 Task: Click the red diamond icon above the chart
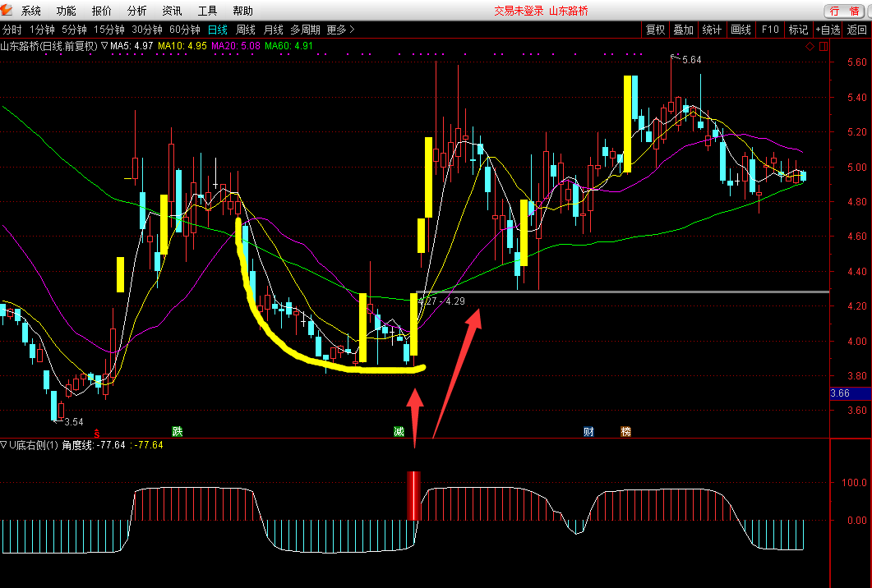point(810,47)
